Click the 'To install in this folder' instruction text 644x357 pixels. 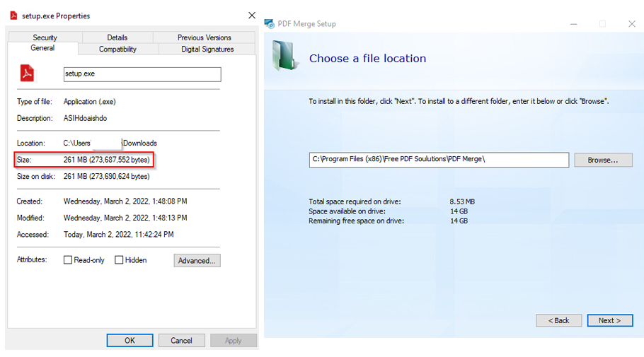(459, 101)
